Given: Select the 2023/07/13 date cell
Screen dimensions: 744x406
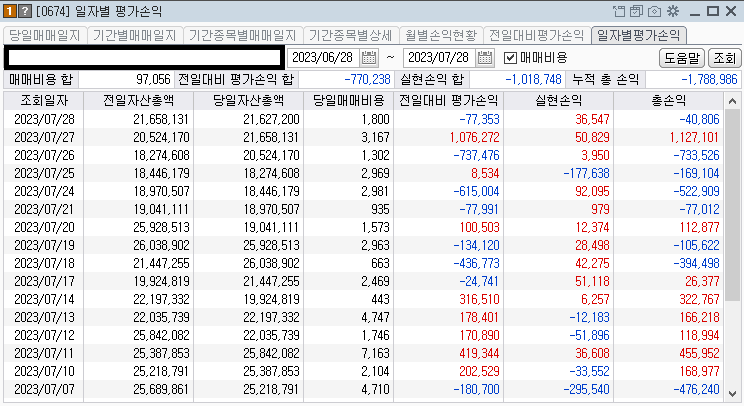Looking at the screenshot, I should (44, 317).
